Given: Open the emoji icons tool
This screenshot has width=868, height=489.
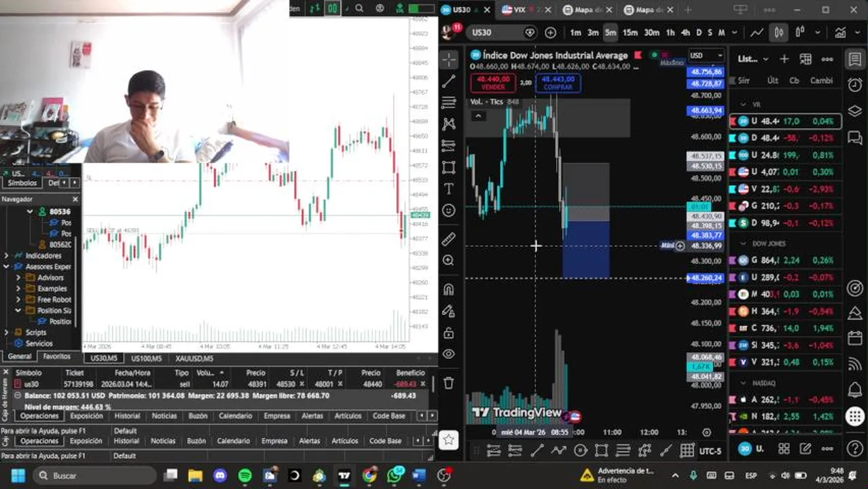Looking at the screenshot, I should click(449, 211).
